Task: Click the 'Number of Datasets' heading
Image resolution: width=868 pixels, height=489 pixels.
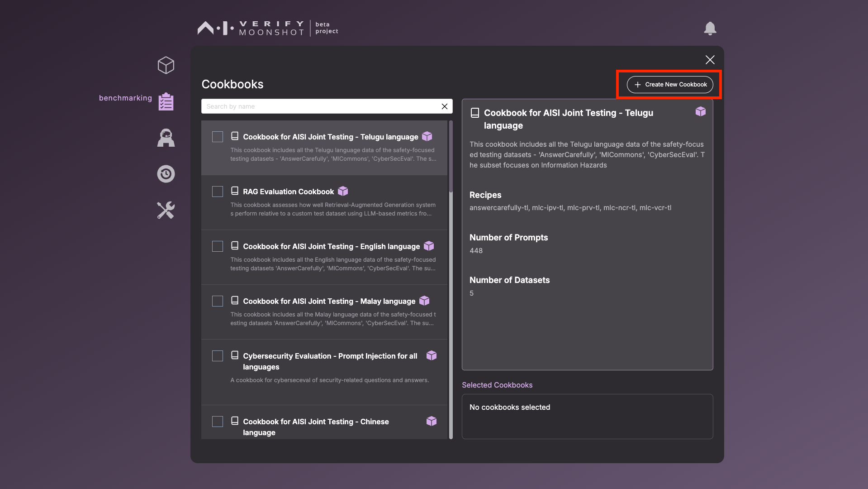Action: (x=510, y=280)
